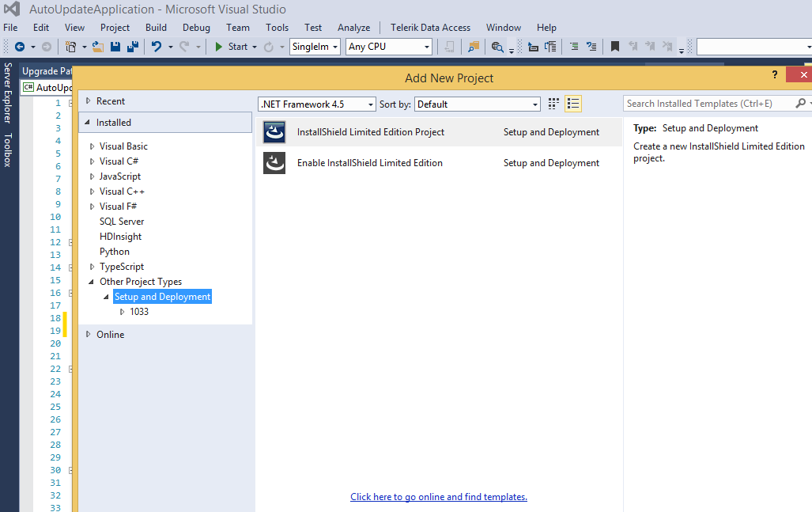Click the dialog help question mark
This screenshot has height=512, width=812.
775,74
